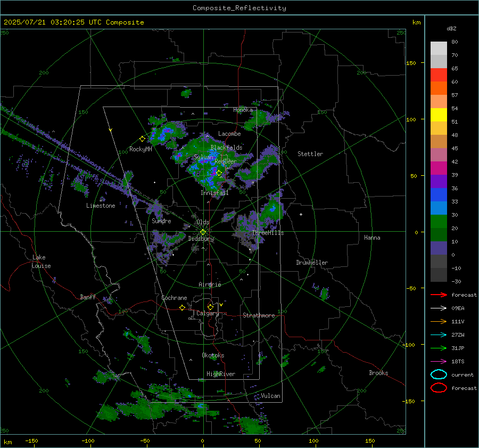Click the Okotoks label on map

pos(213,355)
